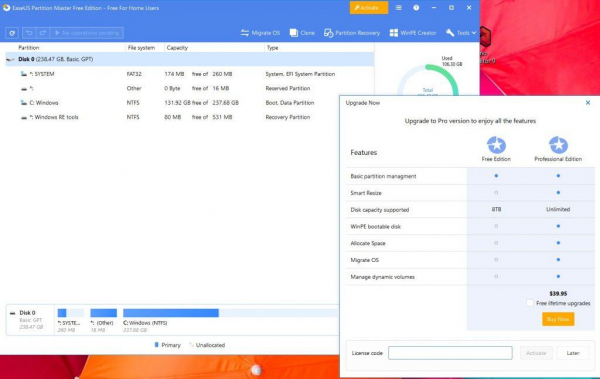Select the Other 16 MB reserved partition row
The width and height of the screenshot is (600, 379).
[189, 88]
